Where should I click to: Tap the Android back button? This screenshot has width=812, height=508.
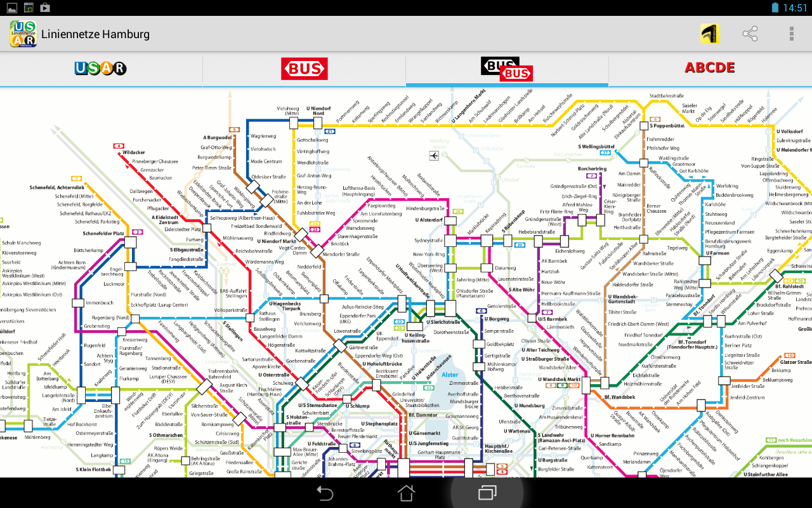tap(325, 493)
